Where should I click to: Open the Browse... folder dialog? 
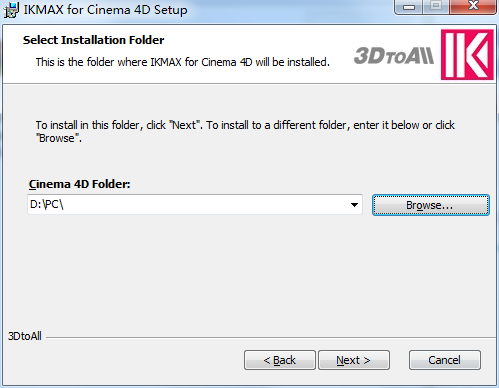431,205
